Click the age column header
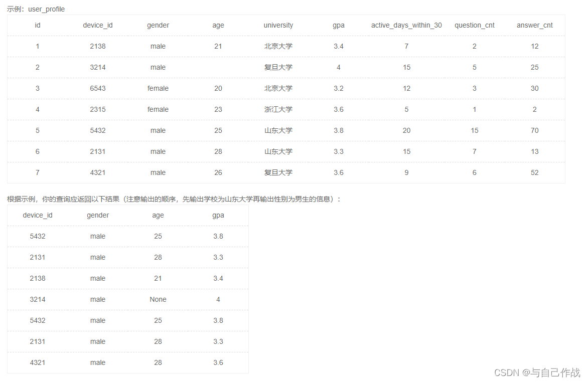Image resolution: width=588 pixels, height=382 pixels. pos(218,25)
